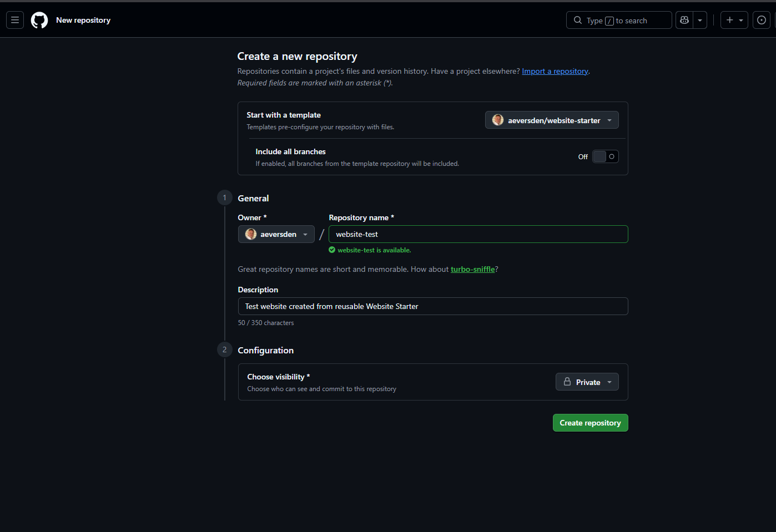776x532 pixels.
Task: Click the General section heading
Action: 253,198
